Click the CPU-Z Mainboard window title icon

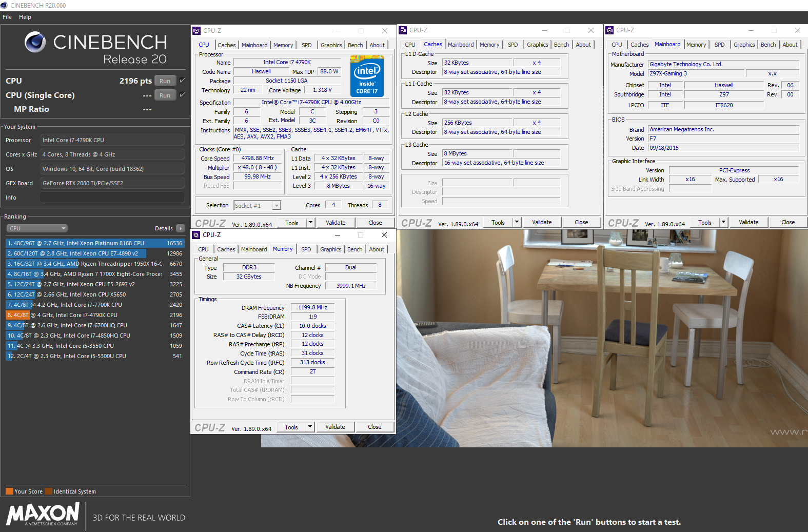point(609,30)
